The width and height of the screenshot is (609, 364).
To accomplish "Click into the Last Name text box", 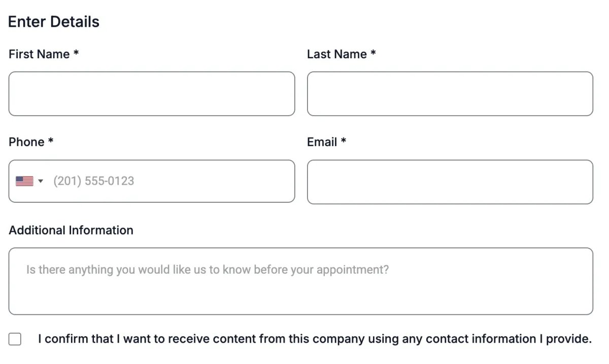I will (450, 94).
